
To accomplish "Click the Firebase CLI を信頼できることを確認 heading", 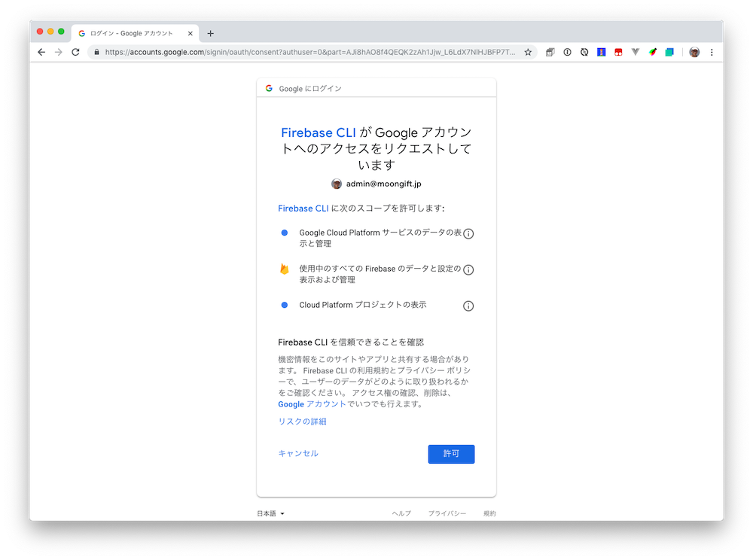I will (x=351, y=342).
